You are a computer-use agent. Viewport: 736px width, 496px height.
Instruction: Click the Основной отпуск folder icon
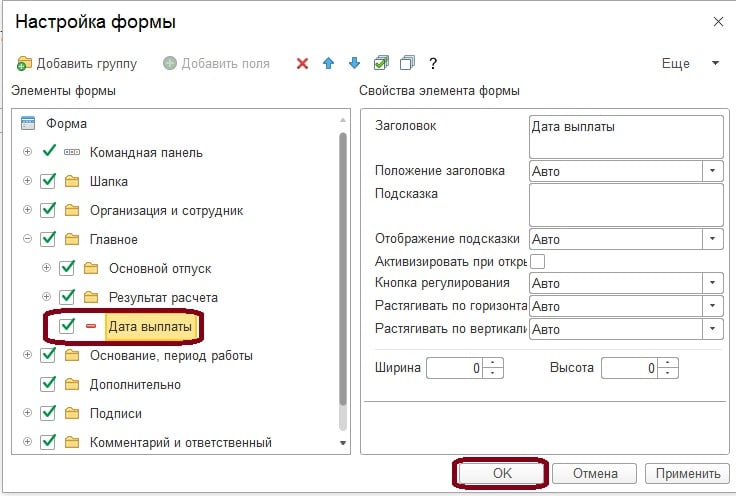coord(91,268)
